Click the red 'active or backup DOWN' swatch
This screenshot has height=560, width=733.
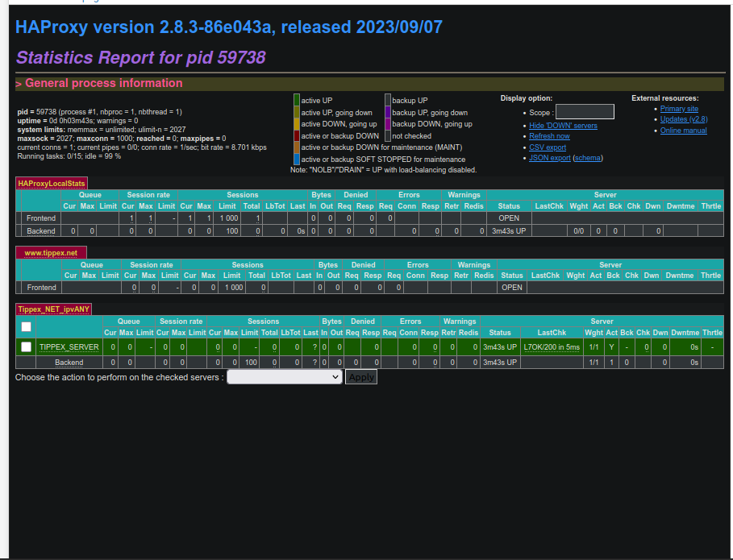pyautogui.click(x=297, y=135)
